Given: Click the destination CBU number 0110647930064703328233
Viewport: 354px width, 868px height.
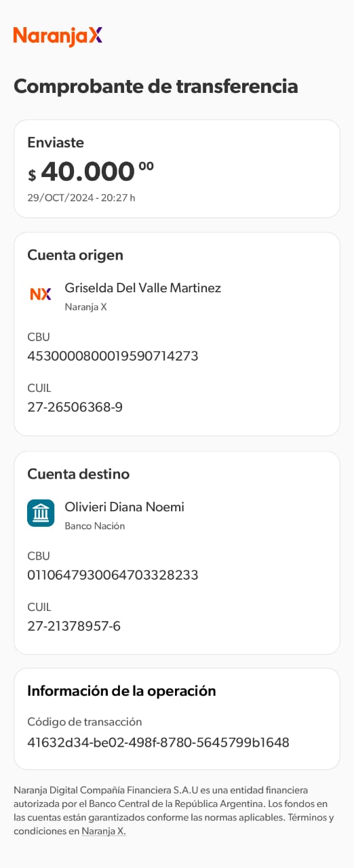Looking at the screenshot, I should 113,575.
